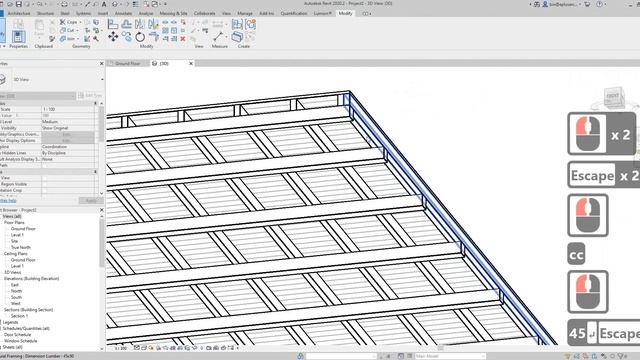Toggle the Sun Path checkbox
Screen dimensions: 640x360
[44, 165]
